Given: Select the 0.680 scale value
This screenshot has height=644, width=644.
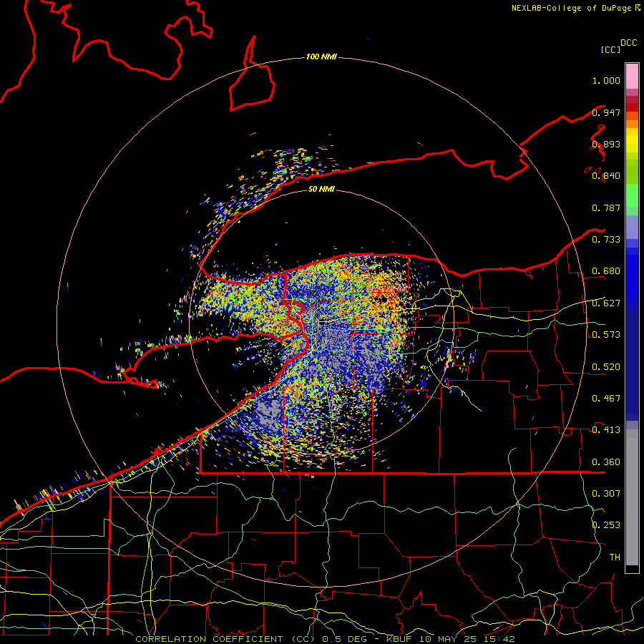Looking at the screenshot, I should (x=606, y=271).
